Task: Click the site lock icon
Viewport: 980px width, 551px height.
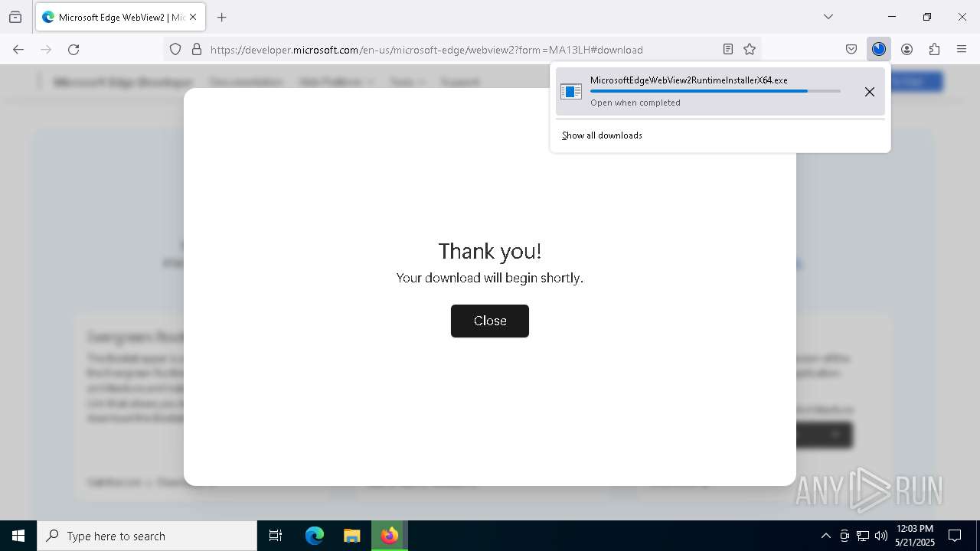Action: click(197, 49)
